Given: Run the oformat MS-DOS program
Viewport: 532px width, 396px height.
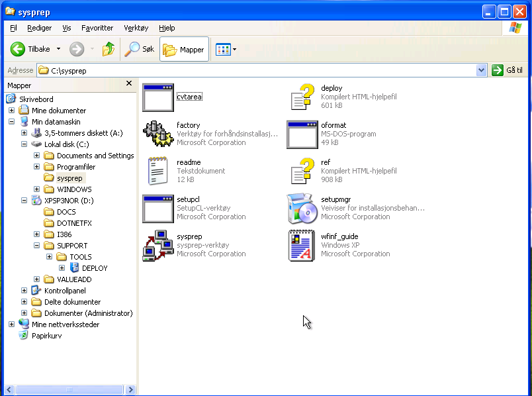Looking at the screenshot, I should (302, 134).
